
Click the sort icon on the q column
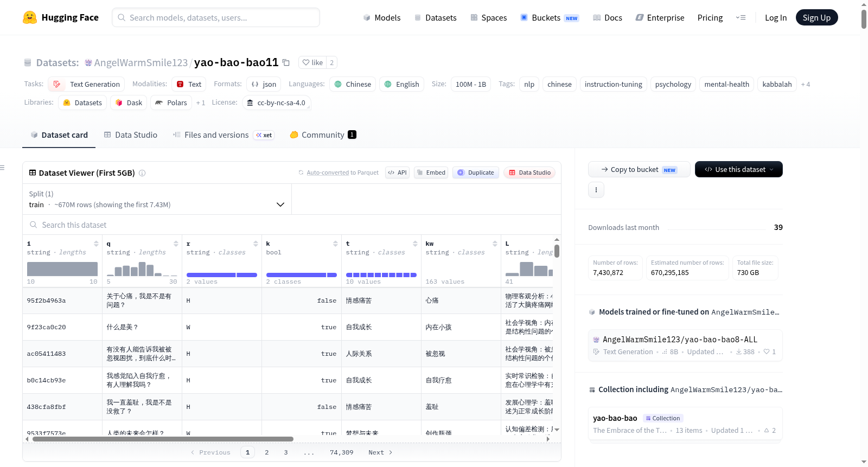[x=176, y=244]
